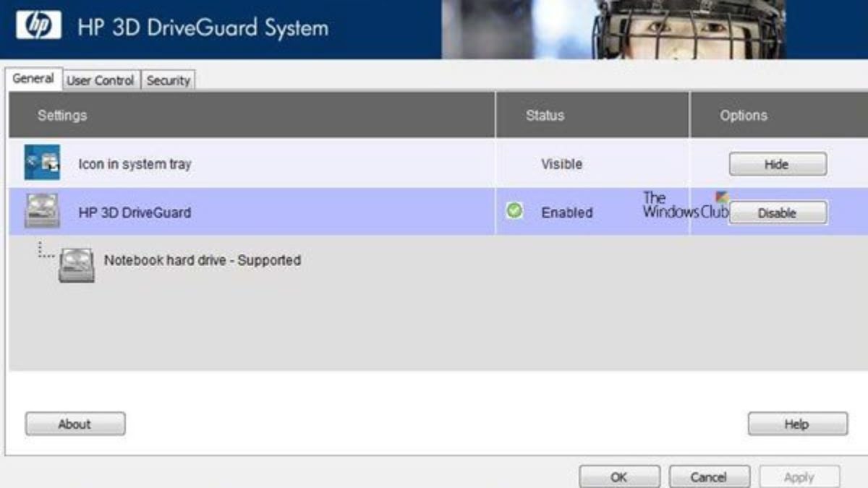Image resolution: width=868 pixels, height=488 pixels.
Task: Select the "HP 3D DriveGuard" row label
Action: click(135, 213)
